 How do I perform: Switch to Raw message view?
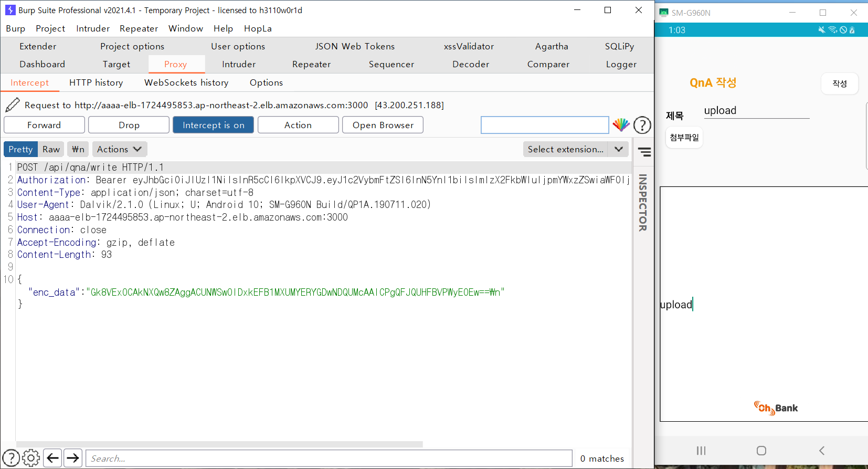point(51,149)
